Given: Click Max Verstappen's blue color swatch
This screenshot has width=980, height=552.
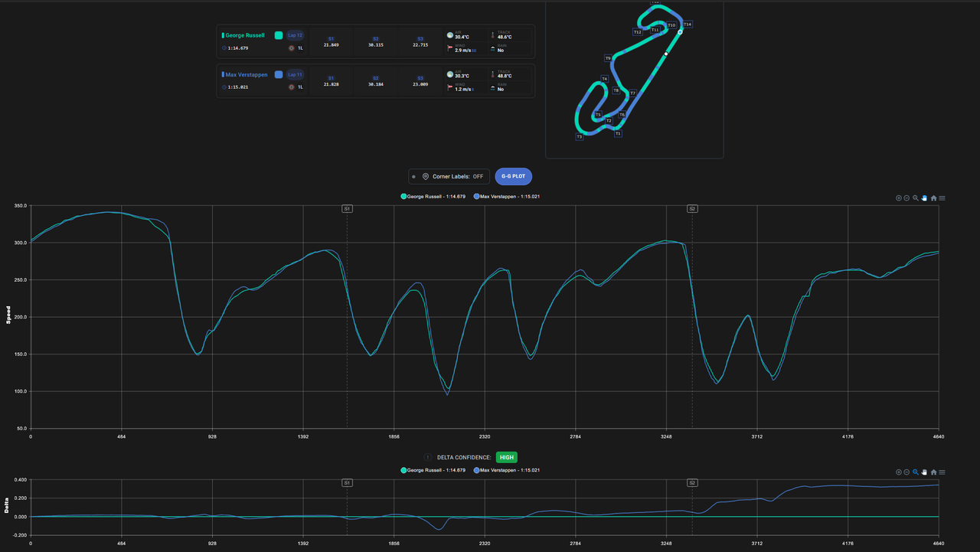Looking at the screenshot, I should click(279, 74).
